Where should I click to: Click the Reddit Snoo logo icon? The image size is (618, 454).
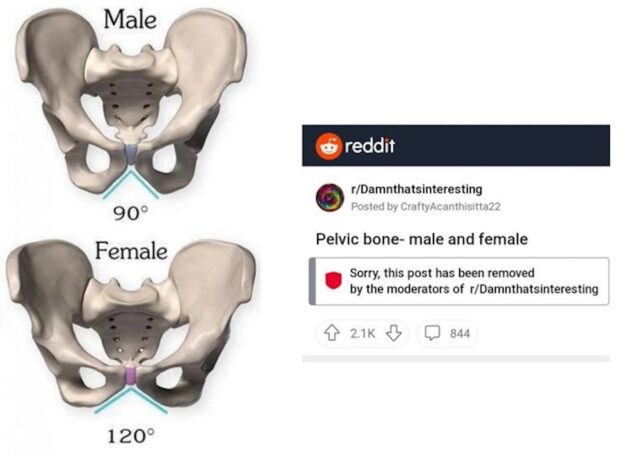328,146
